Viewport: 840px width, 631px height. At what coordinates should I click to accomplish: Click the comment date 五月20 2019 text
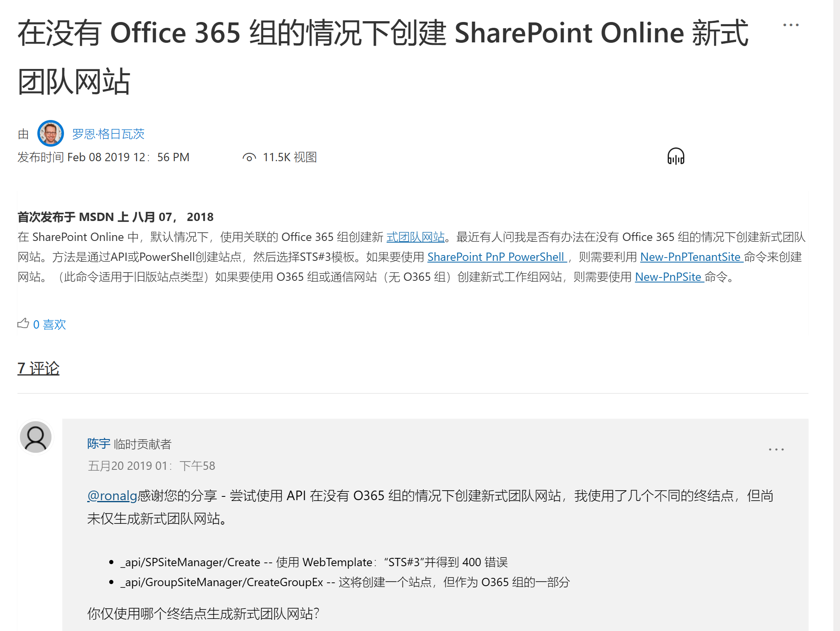click(x=151, y=466)
